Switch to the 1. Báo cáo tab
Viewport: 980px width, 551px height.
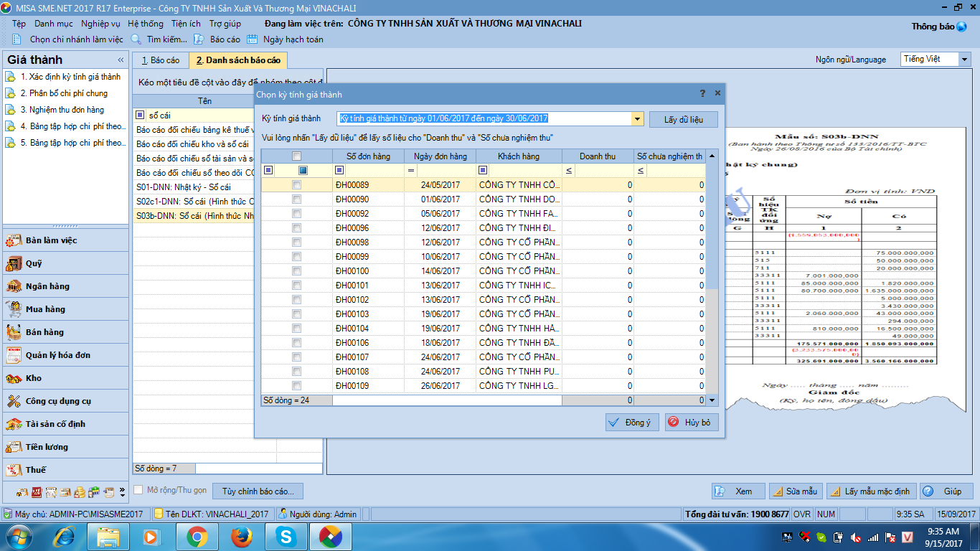[x=161, y=60]
